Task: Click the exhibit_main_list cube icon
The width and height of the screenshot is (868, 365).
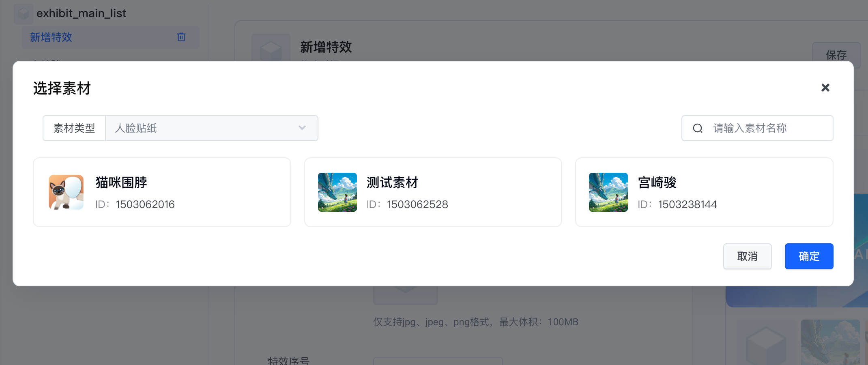Action: tap(24, 13)
